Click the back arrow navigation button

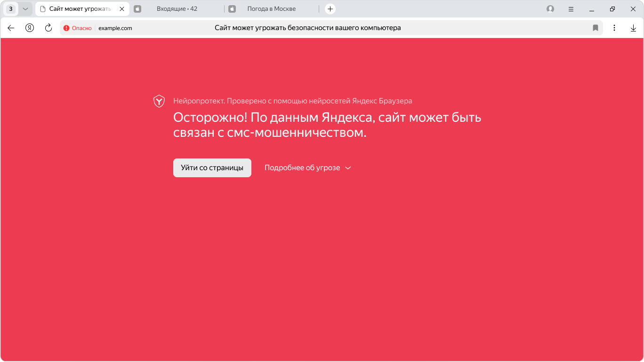11,28
